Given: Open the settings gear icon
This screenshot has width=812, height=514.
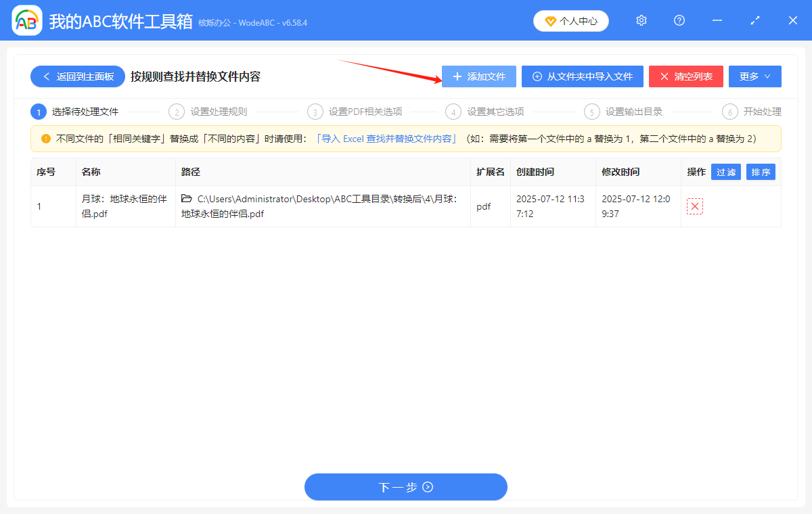Looking at the screenshot, I should tap(641, 20).
